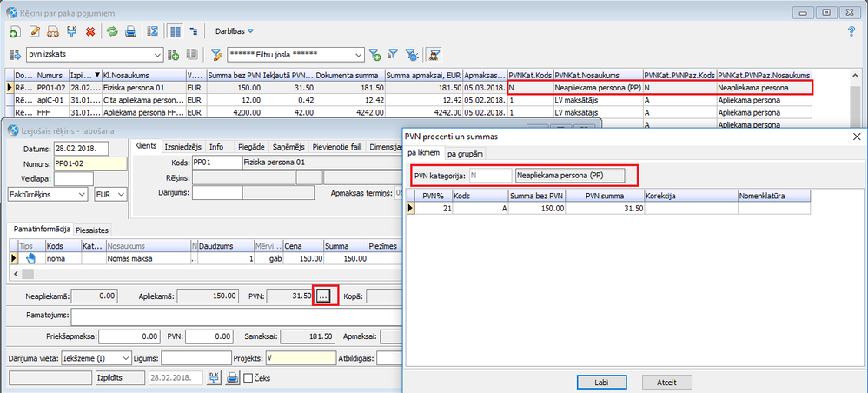Click the greyed column settings icon
Image resolution: width=868 pixels, height=393 pixels.
(x=192, y=54)
